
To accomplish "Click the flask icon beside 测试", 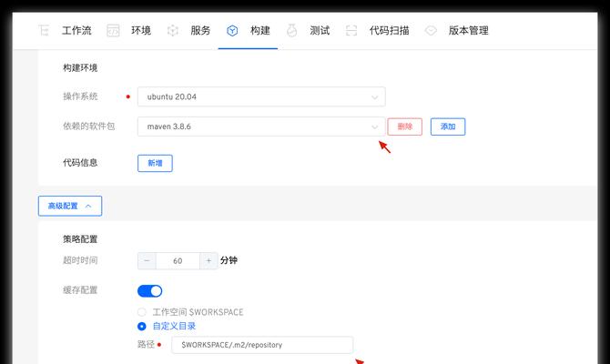I will tap(291, 30).
